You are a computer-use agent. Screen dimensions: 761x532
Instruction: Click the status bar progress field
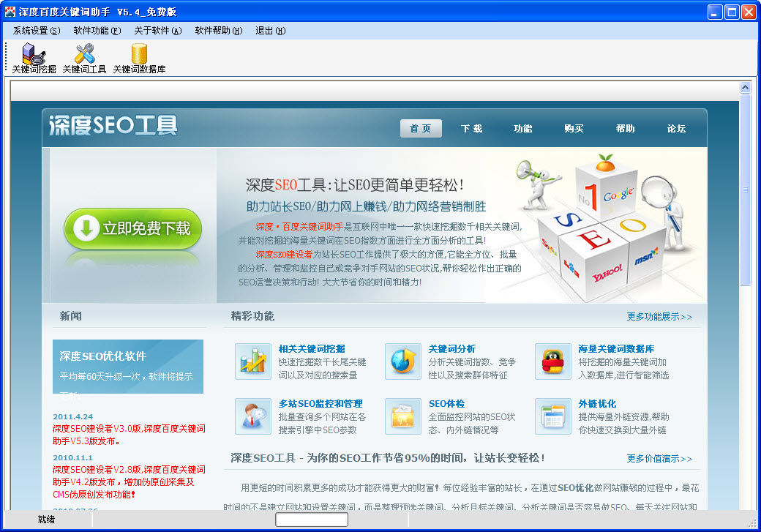tap(312, 520)
